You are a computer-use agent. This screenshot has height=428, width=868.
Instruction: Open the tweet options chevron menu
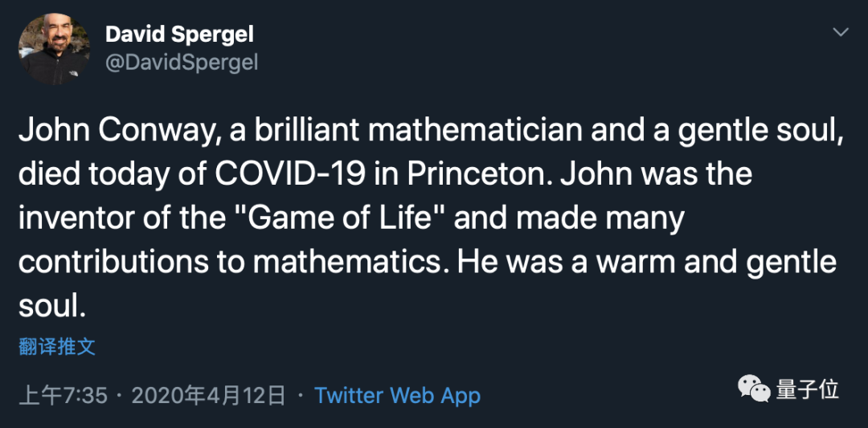841,32
